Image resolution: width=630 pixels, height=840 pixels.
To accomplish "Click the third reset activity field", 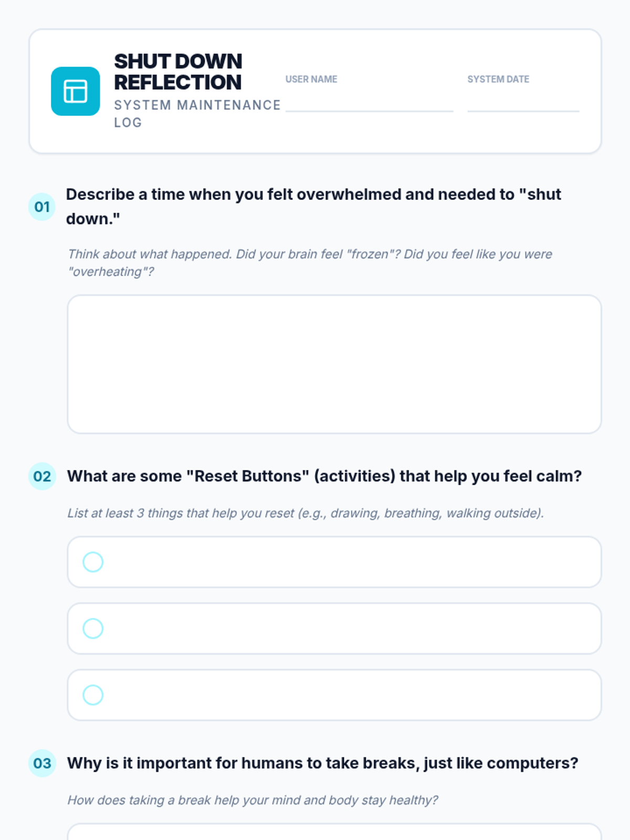I will (346, 695).
